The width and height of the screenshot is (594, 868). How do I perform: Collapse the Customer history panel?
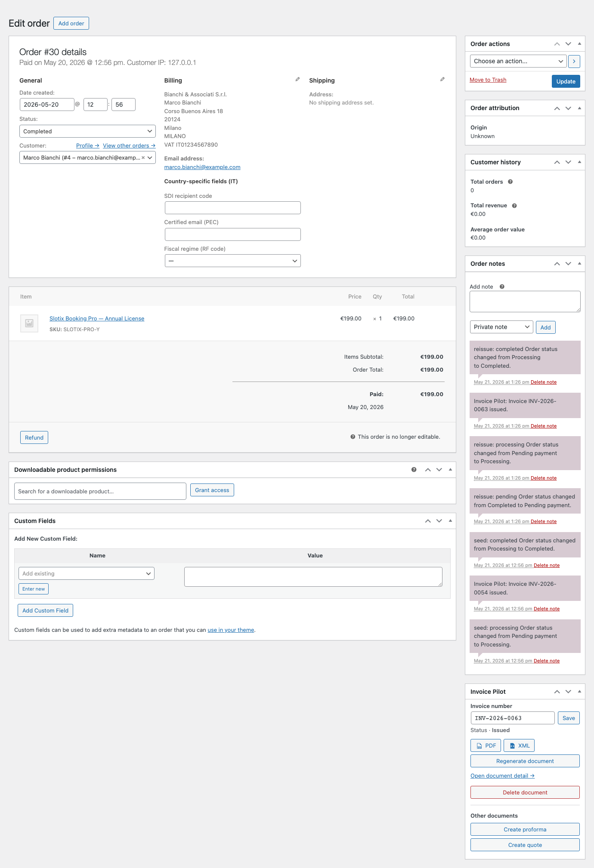coord(579,162)
